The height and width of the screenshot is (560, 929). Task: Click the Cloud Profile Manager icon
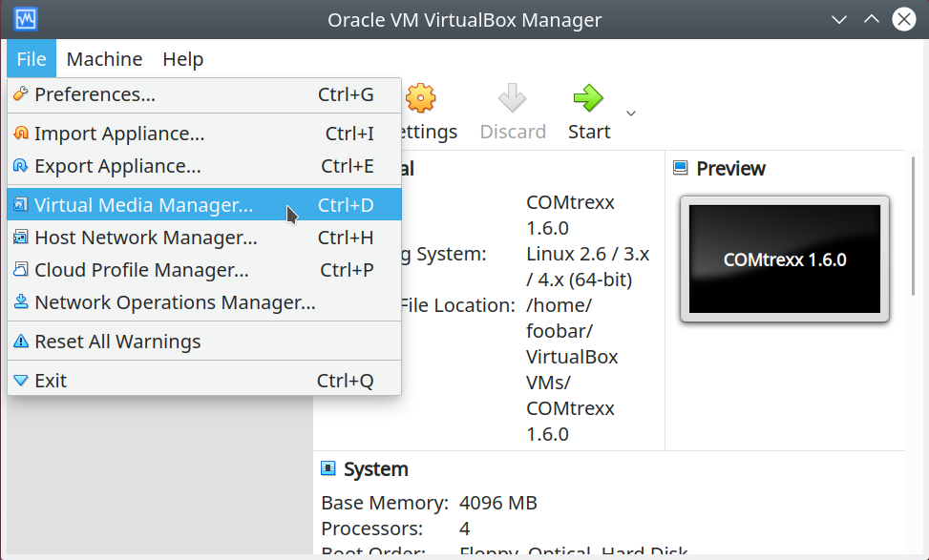[21, 270]
